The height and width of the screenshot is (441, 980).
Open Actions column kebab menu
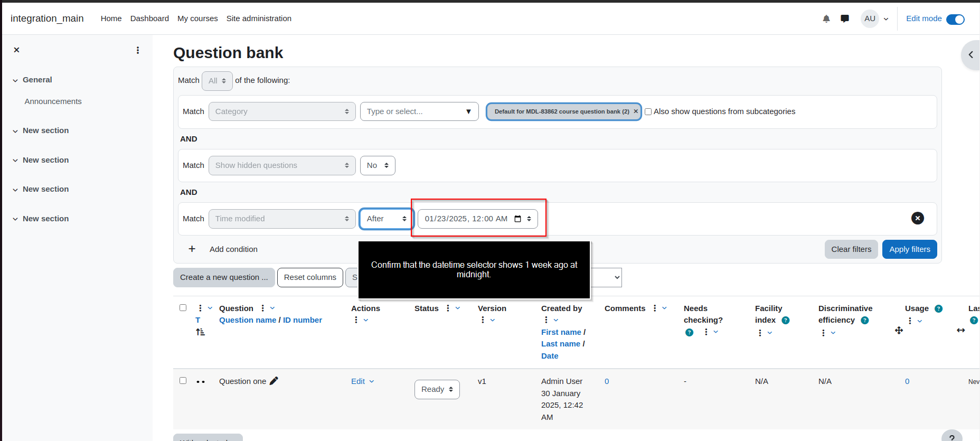pos(361,320)
